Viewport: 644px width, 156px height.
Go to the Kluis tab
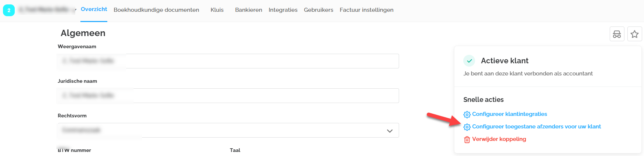[217, 10]
